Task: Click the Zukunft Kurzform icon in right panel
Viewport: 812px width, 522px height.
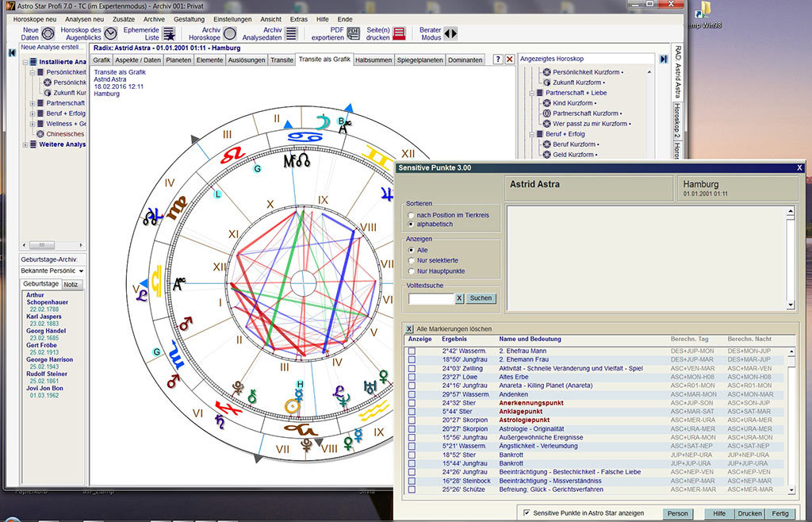Action: click(x=546, y=83)
